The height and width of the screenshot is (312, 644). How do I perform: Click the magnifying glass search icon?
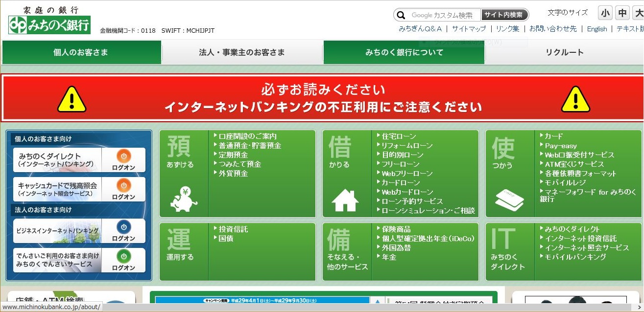click(x=402, y=15)
